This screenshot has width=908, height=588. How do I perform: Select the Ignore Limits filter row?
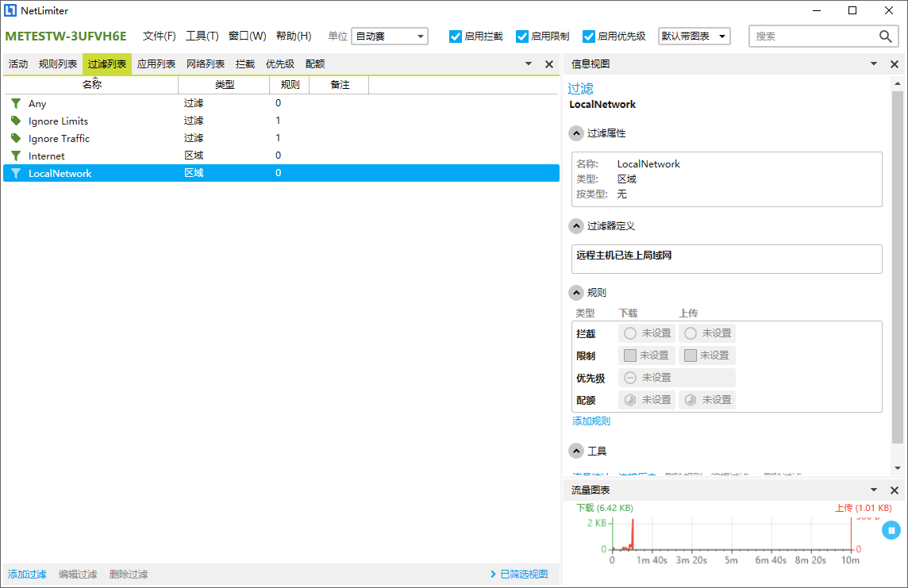tap(282, 121)
